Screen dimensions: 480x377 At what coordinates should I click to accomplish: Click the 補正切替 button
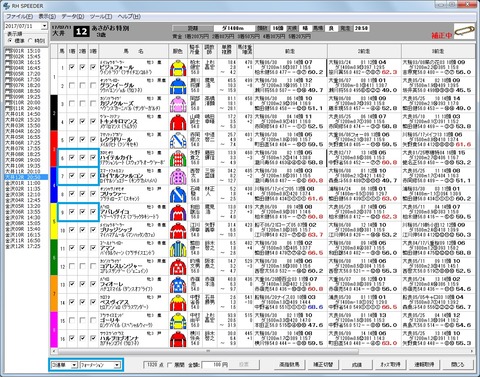tap(323, 365)
